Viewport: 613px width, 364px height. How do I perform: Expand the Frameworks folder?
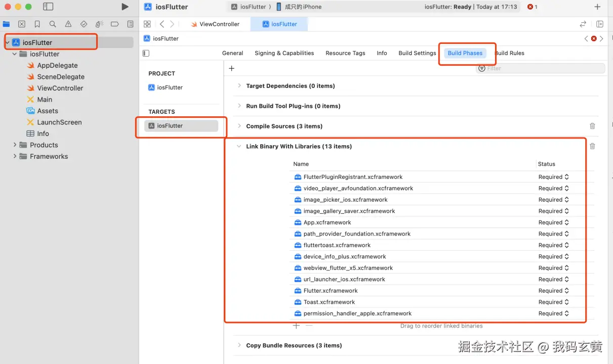click(15, 156)
